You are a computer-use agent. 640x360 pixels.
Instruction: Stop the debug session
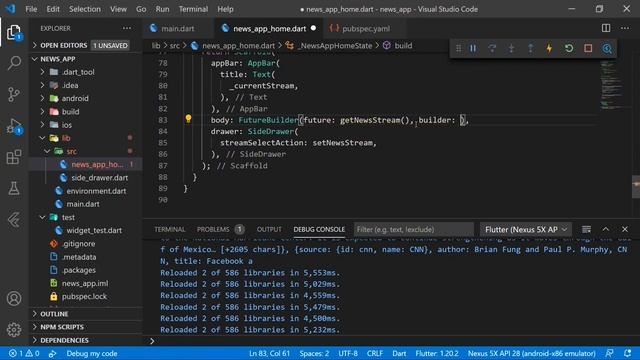588,49
